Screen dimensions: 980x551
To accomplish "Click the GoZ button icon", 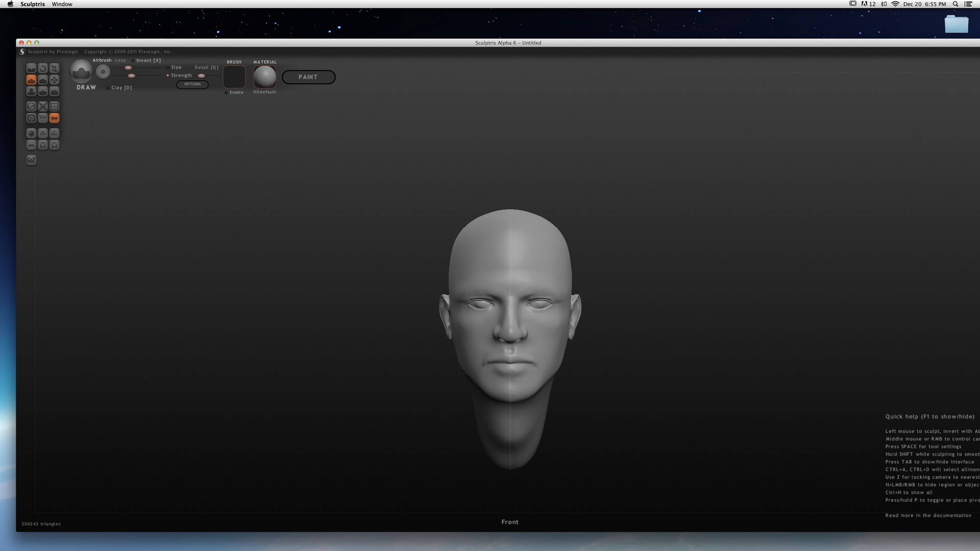I will pyautogui.click(x=31, y=160).
